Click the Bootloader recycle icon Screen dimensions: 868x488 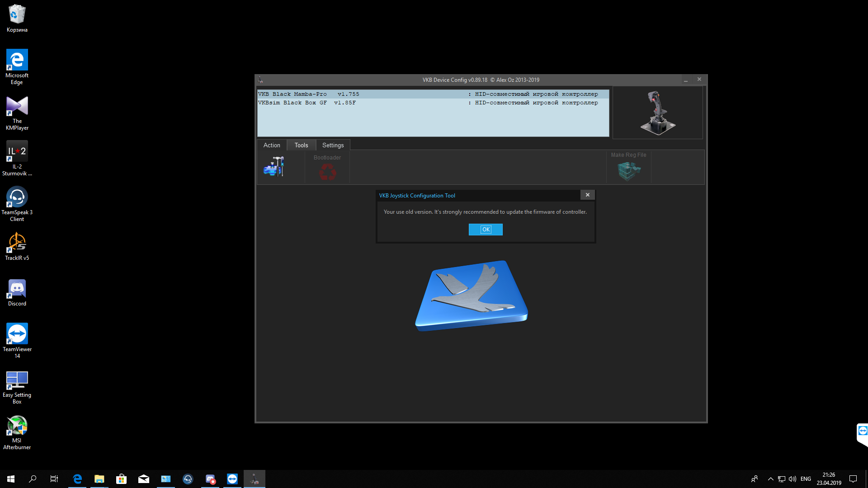pos(327,172)
